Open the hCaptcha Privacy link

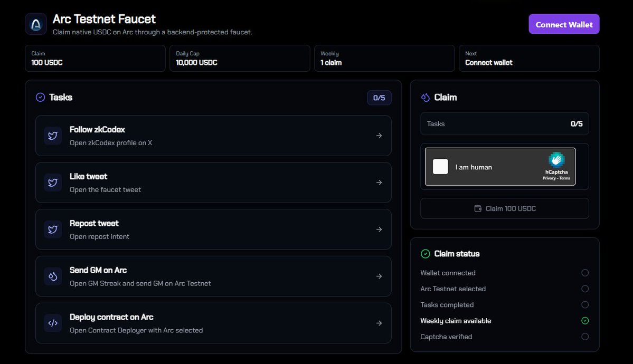549,178
